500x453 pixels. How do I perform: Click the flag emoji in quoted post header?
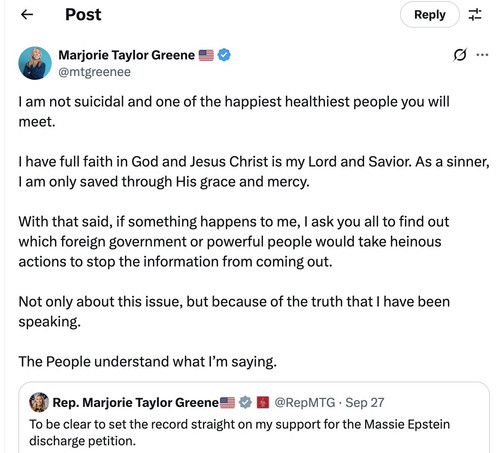[228, 403]
